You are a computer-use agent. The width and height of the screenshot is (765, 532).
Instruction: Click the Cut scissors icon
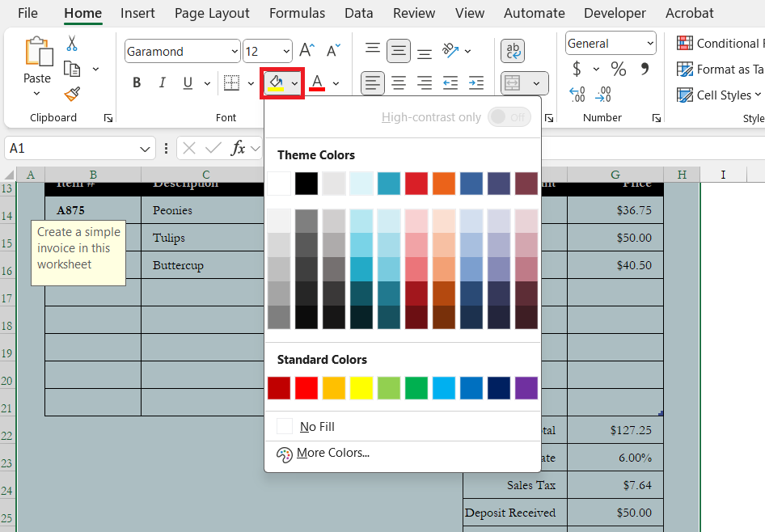click(72, 44)
